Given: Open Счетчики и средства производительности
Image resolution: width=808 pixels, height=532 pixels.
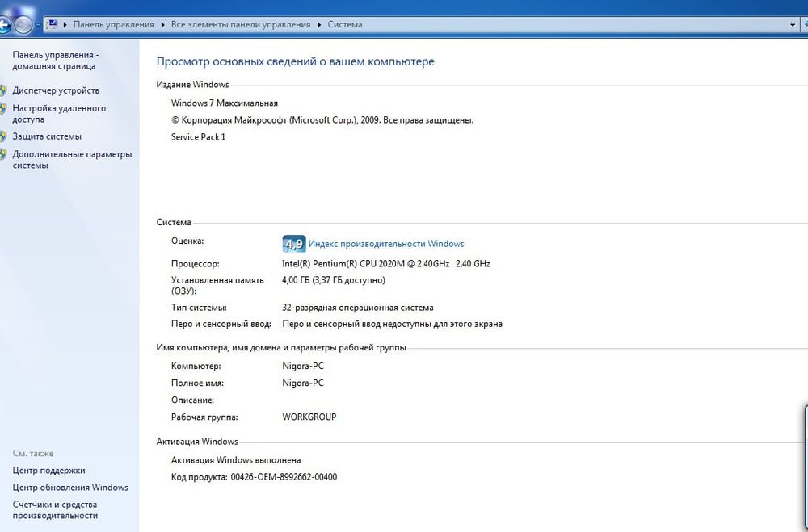Looking at the screenshot, I should tap(55, 510).
